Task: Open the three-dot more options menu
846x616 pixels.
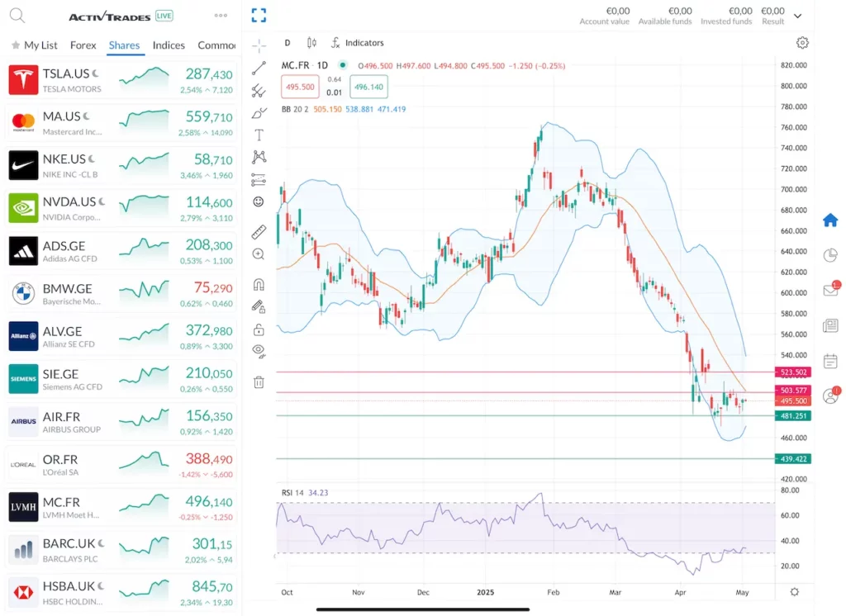Action: pos(221,16)
